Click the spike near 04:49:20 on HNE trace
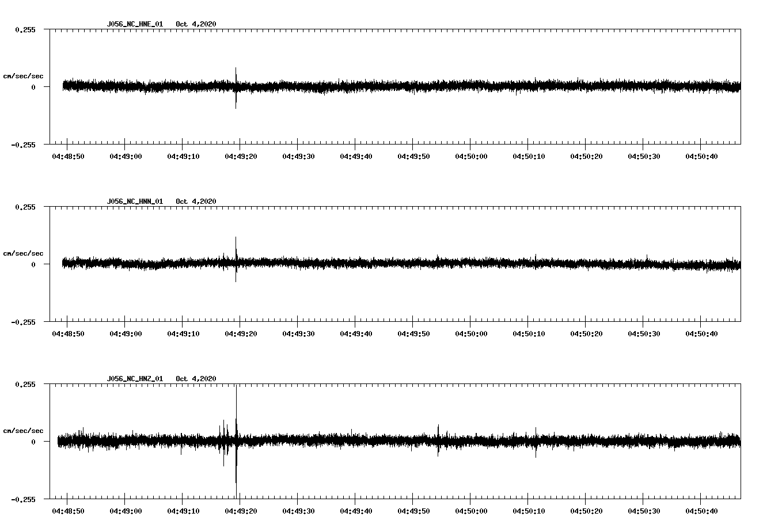 coord(236,86)
